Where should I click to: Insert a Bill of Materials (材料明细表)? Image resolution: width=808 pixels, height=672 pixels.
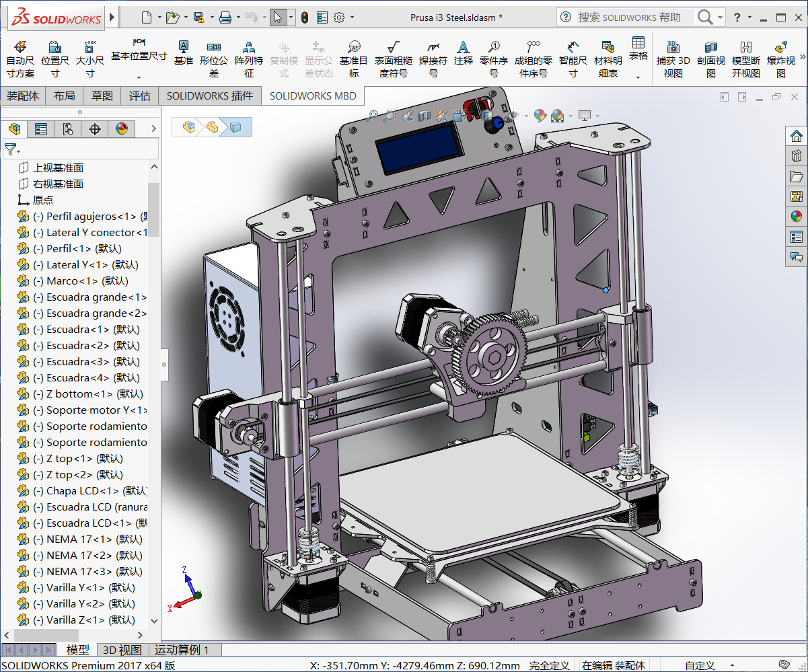tap(608, 59)
